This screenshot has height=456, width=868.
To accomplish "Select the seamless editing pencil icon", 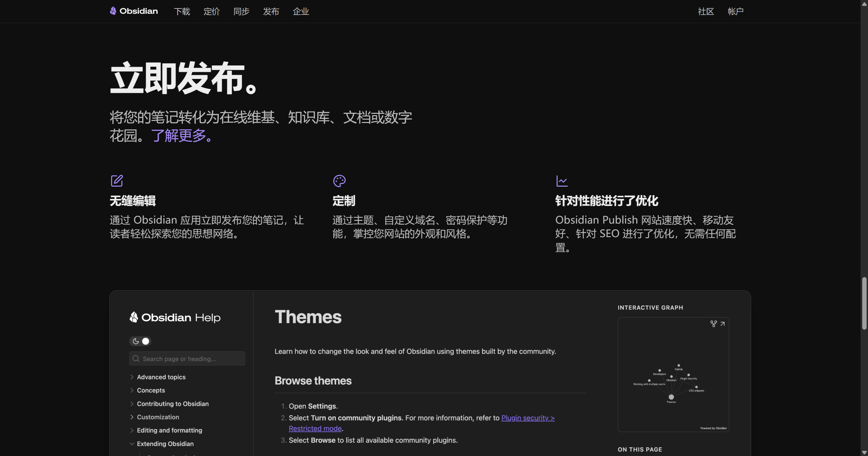I will pos(117,181).
